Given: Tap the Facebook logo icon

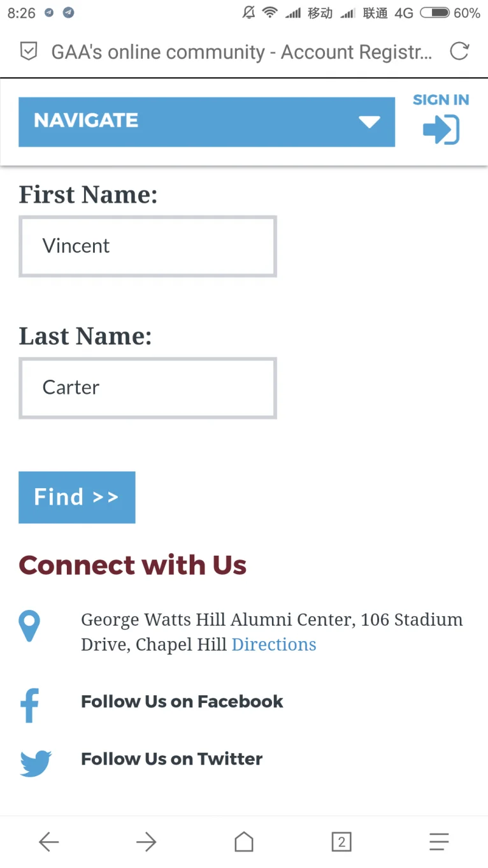Looking at the screenshot, I should click(29, 705).
